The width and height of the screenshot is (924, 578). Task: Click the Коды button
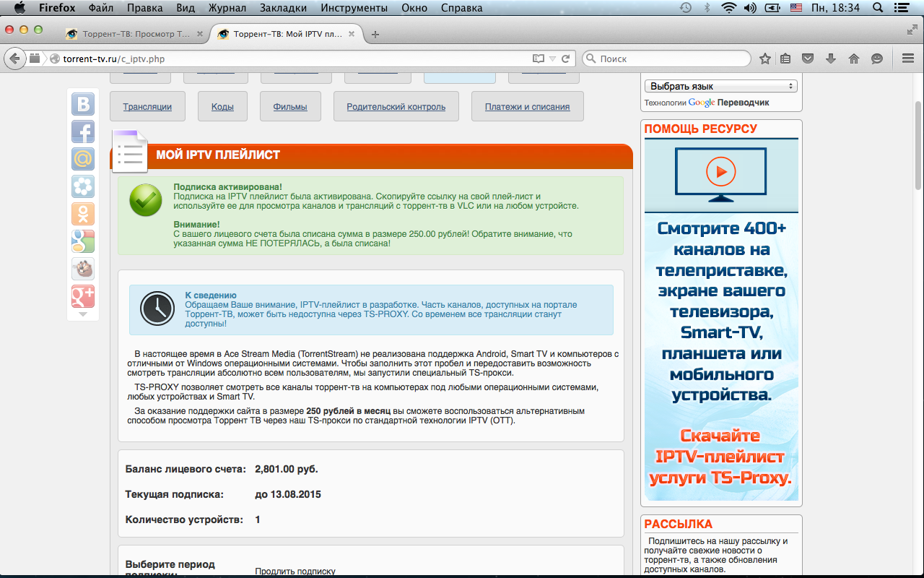point(222,106)
